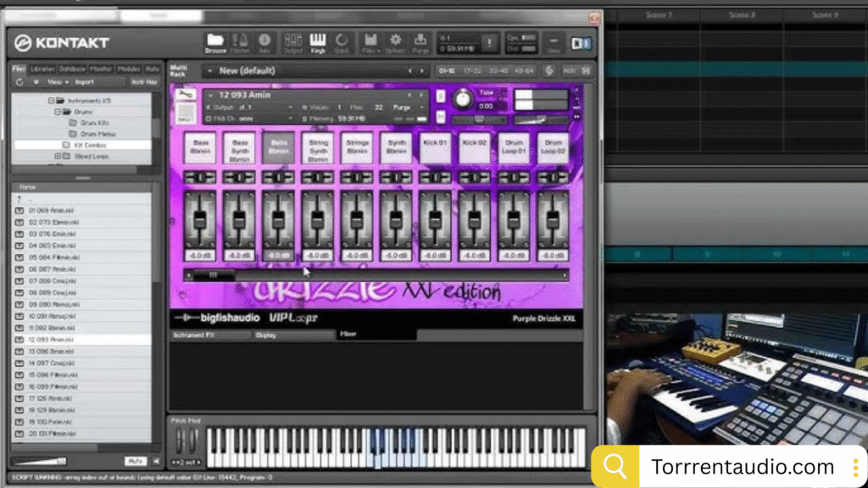Click the Output mixer icon
Screen dimensions: 868x488
292,42
